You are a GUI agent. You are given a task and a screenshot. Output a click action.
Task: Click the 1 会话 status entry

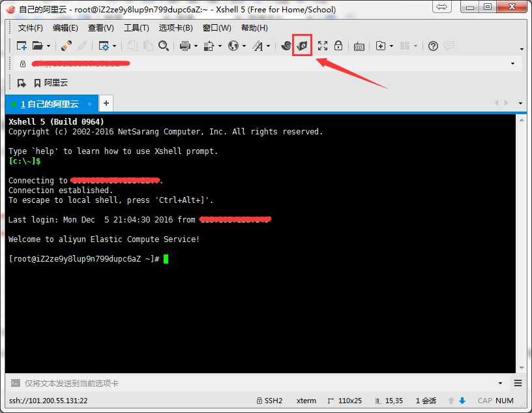[426, 401]
